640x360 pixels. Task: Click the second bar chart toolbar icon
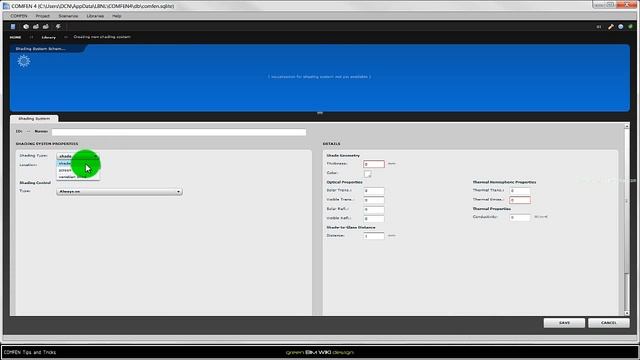tap(46, 27)
